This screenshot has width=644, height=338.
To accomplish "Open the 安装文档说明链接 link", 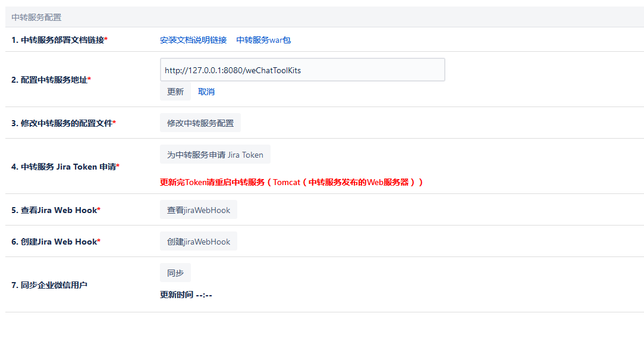I will [193, 40].
